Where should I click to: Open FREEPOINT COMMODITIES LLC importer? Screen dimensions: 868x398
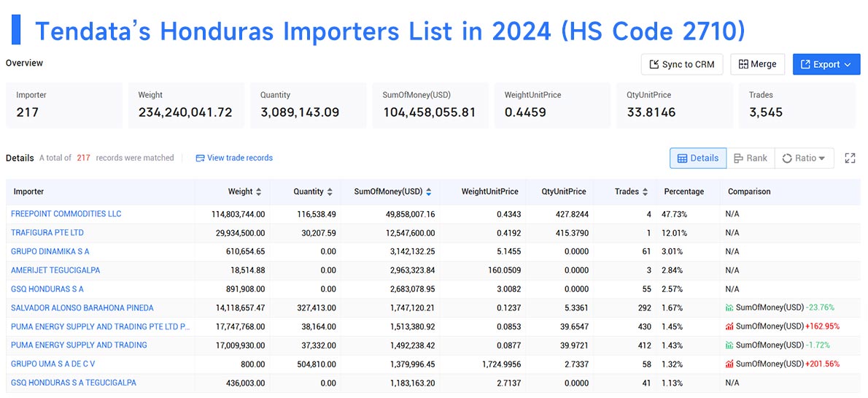pos(66,214)
